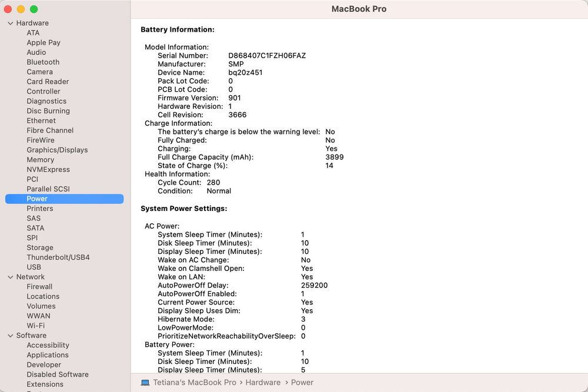Select Volumes under Network
Viewport: 588px width, 392px height.
click(x=41, y=306)
